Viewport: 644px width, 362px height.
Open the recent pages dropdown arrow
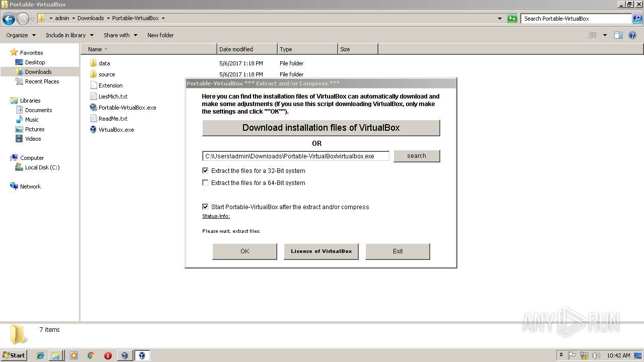[x=33, y=19]
